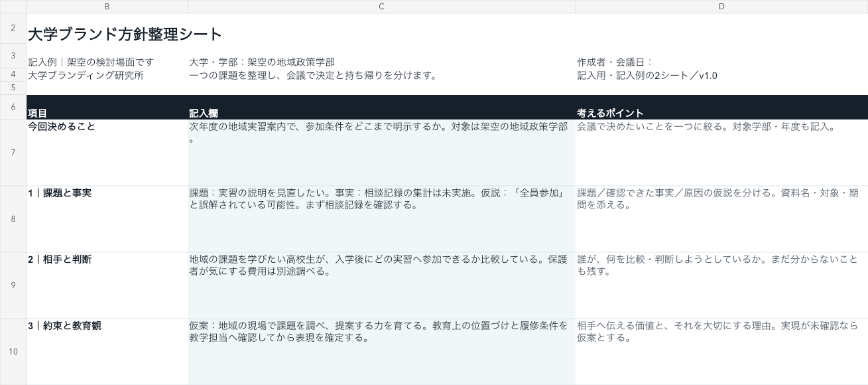Click the entry cell starting 次年度の地域実習案内で
The image size is (868, 385).
381,153
